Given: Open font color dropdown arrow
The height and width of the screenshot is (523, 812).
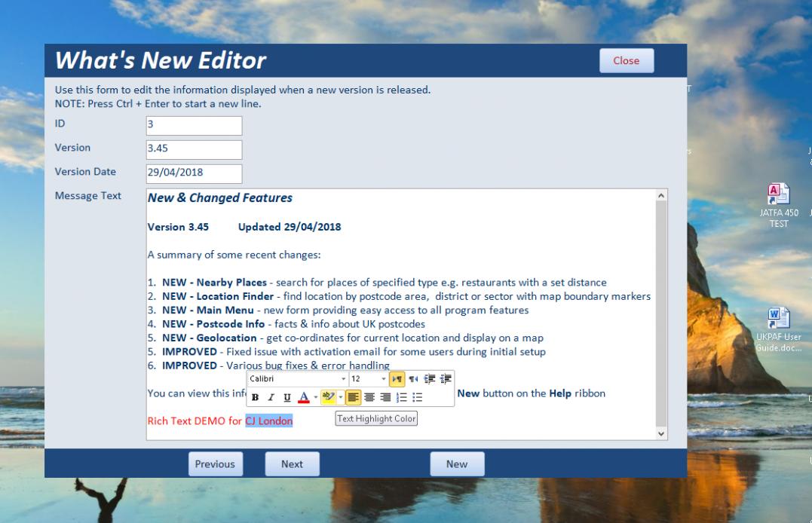Looking at the screenshot, I should pyautogui.click(x=315, y=397).
